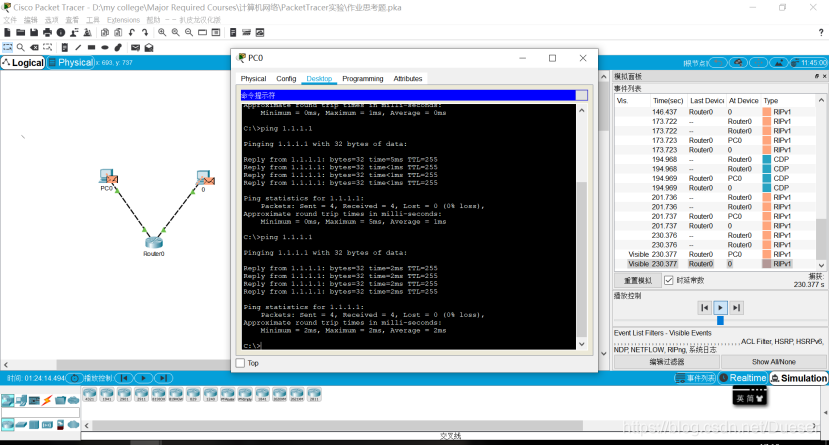Click the New file icon in toolbar
Image resolution: width=830 pixels, height=446 pixels.
(x=7, y=33)
